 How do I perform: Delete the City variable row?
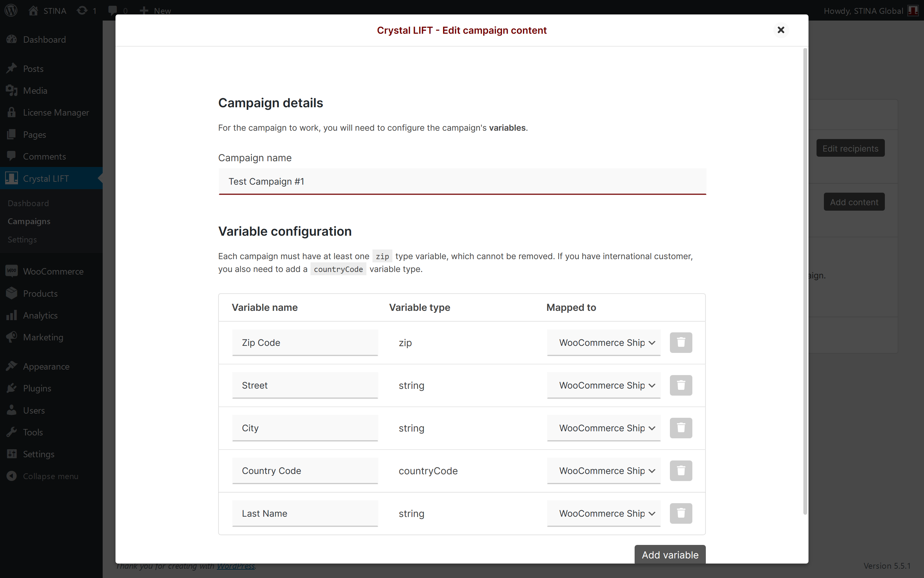681,428
